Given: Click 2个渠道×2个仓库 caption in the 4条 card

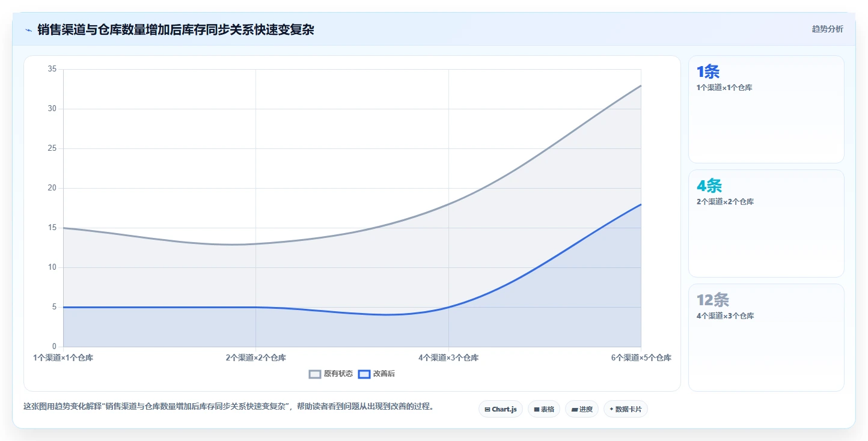Looking at the screenshot, I should tap(725, 202).
